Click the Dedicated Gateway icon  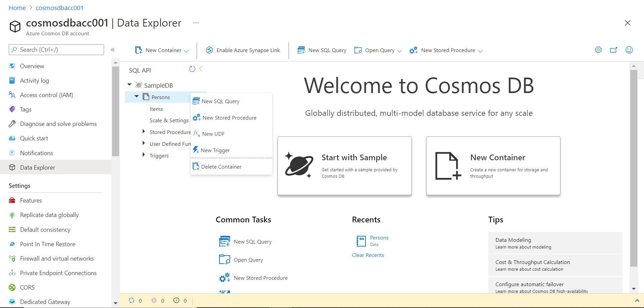click(x=12, y=302)
